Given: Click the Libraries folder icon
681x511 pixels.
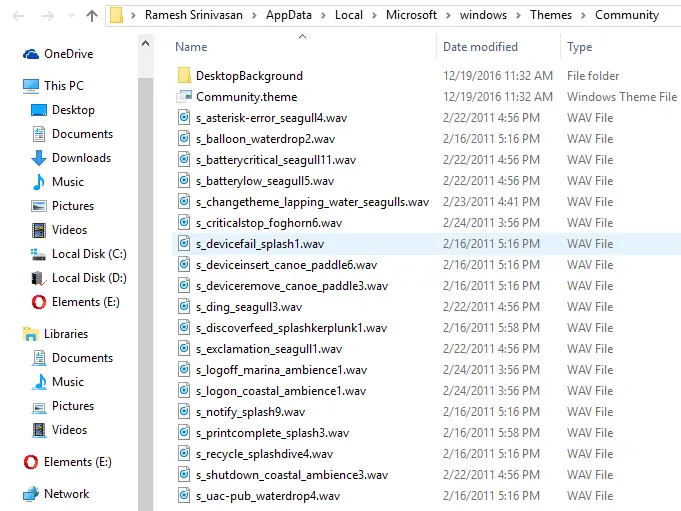Looking at the screenshot, I should (x=30, y=334).
